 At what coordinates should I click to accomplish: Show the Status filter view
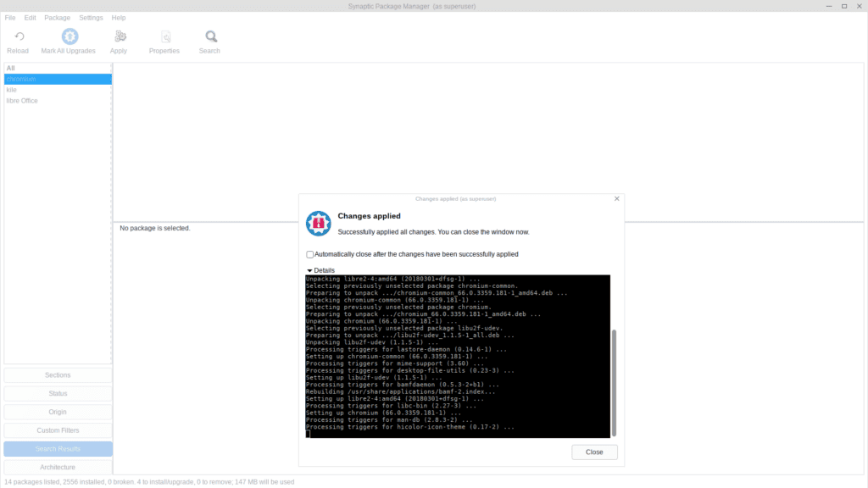[58, 393]
